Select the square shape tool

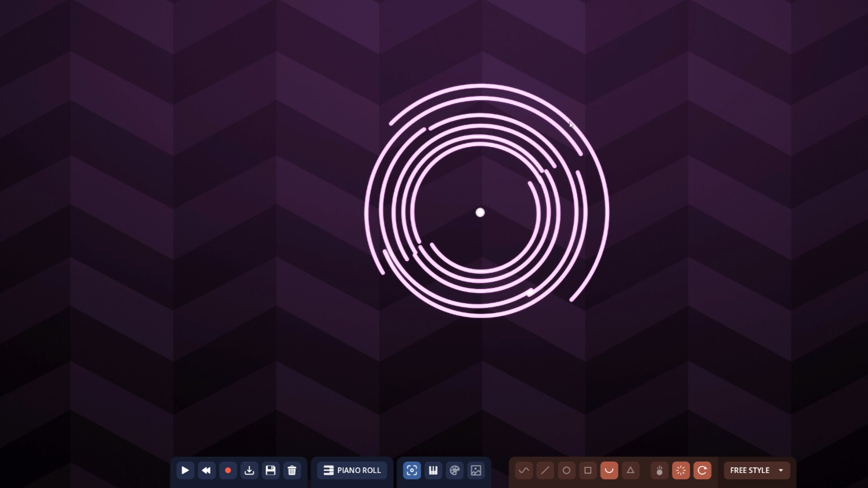(x=588, y=470)
